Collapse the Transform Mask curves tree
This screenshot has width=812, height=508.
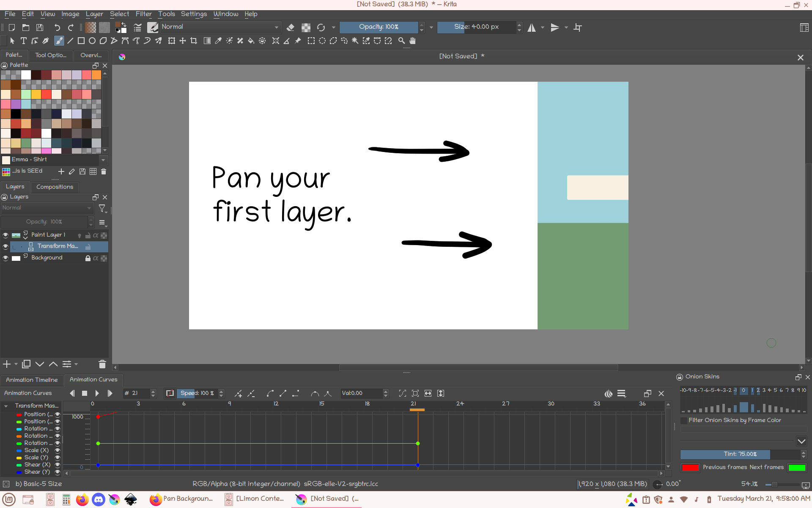[6, 406]
